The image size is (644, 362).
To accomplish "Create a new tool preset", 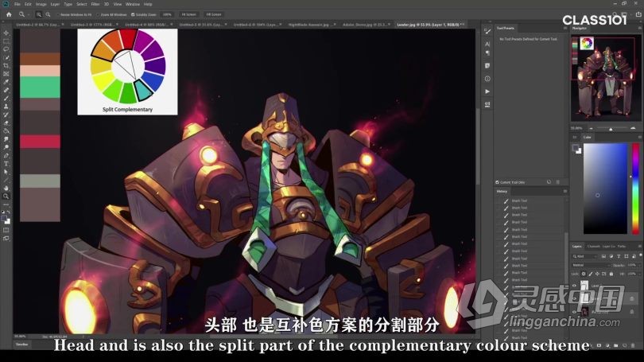I will [x=549, y=182].
